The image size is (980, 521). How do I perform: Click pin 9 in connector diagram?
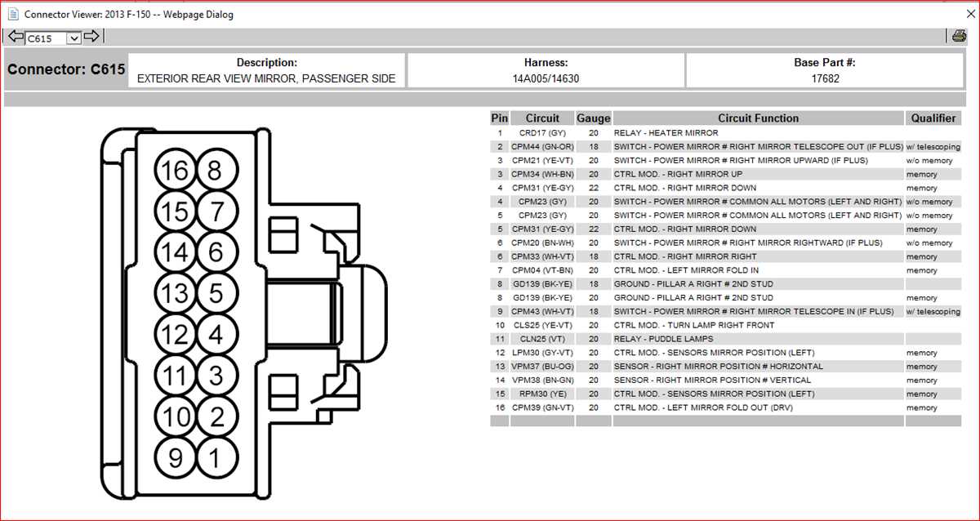pos(175,458)
